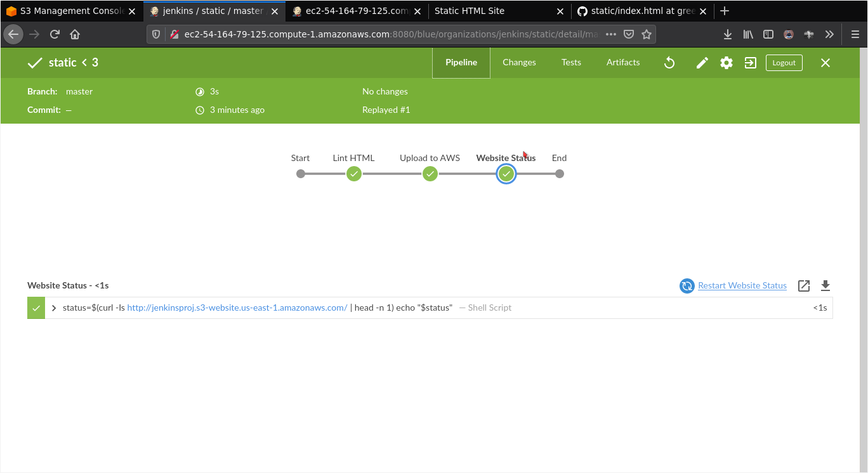Click the pipeline End node

[560, 174]
